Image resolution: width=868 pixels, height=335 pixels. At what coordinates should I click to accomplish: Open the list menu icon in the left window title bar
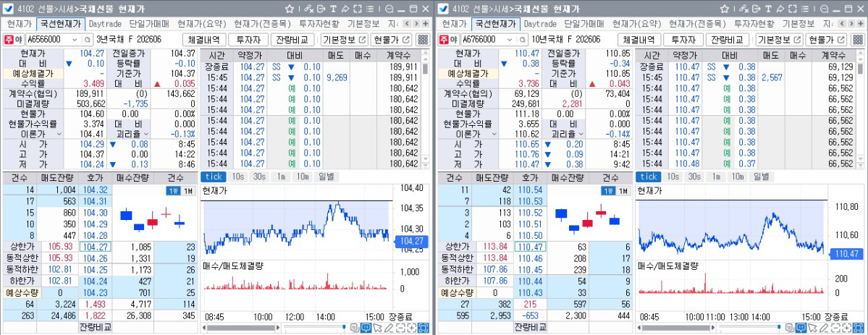pyautogui.click(x=369, y=9)
